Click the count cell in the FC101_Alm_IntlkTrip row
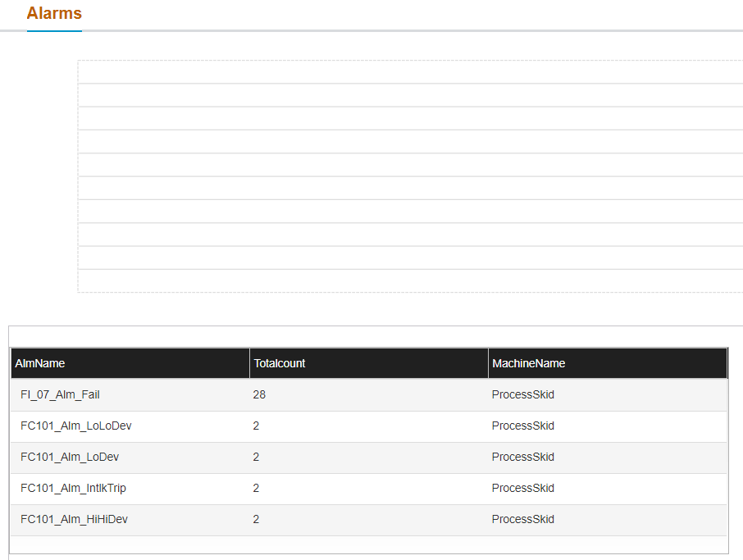 [256, 488]
